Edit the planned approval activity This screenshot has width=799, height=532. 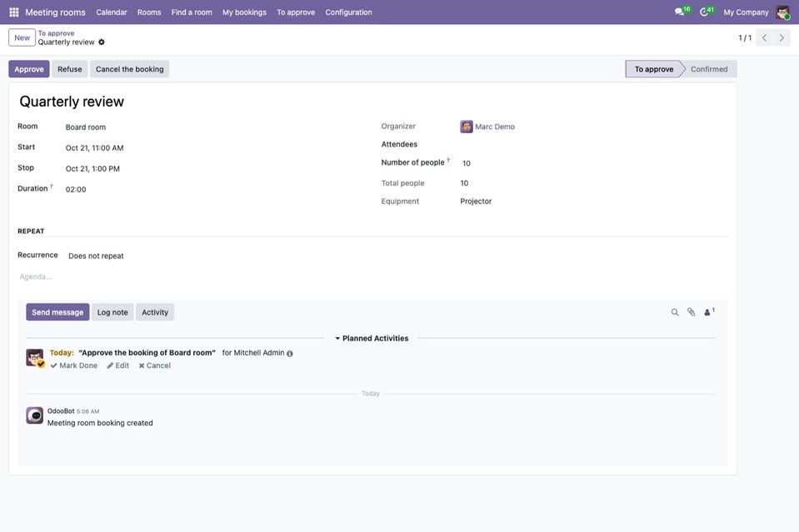(x=117, y=365)
